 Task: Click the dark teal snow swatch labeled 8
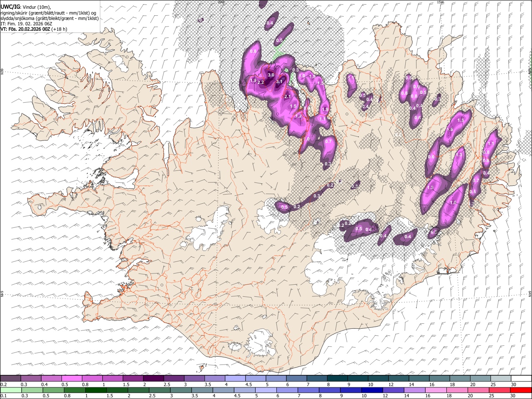(x=337, y=378)
